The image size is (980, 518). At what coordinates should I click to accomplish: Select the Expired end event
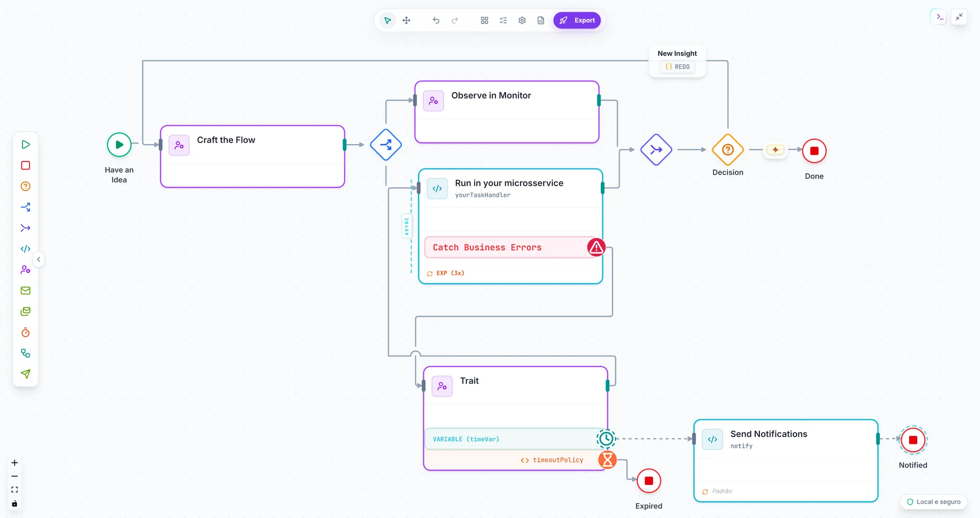coord(649,481)
